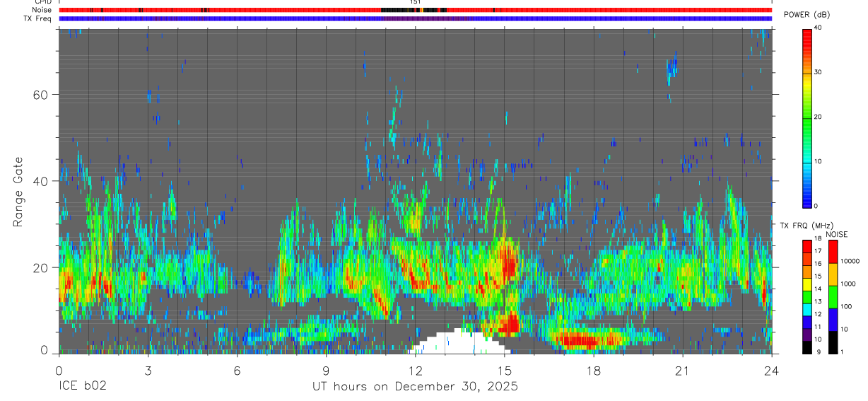
Task: Click the Range Gate axis label '20'
Action: [x=40, y=267]
